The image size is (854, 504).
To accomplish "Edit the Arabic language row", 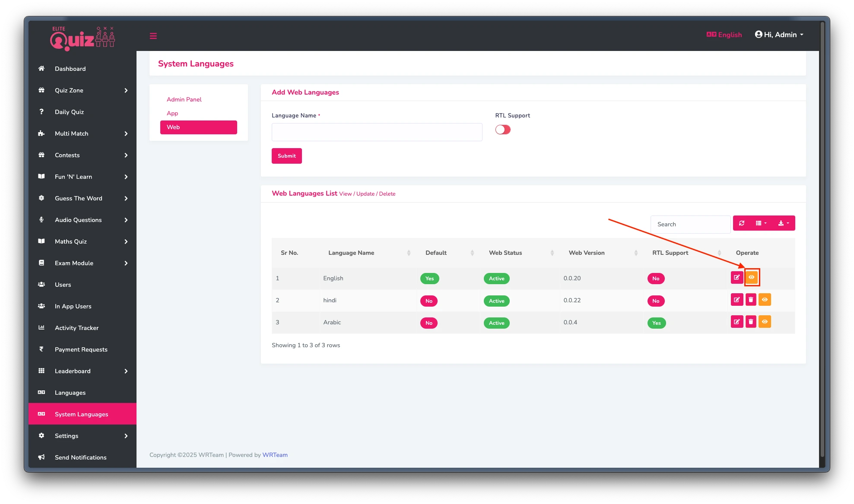I will coord(737,322).
